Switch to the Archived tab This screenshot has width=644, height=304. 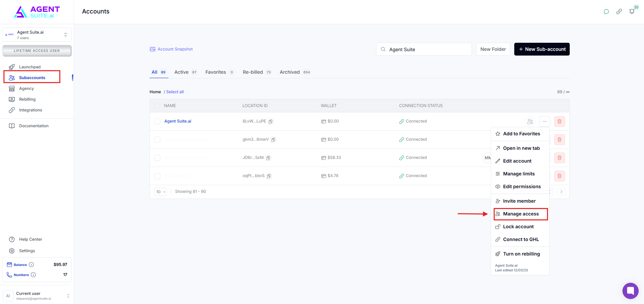point(295,72)
